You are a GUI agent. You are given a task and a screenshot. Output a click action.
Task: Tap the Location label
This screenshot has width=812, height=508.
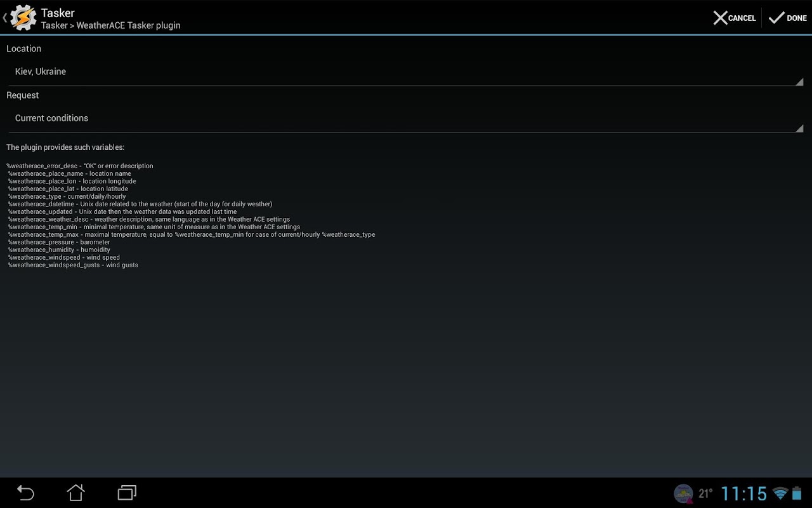tap(24, 49)
